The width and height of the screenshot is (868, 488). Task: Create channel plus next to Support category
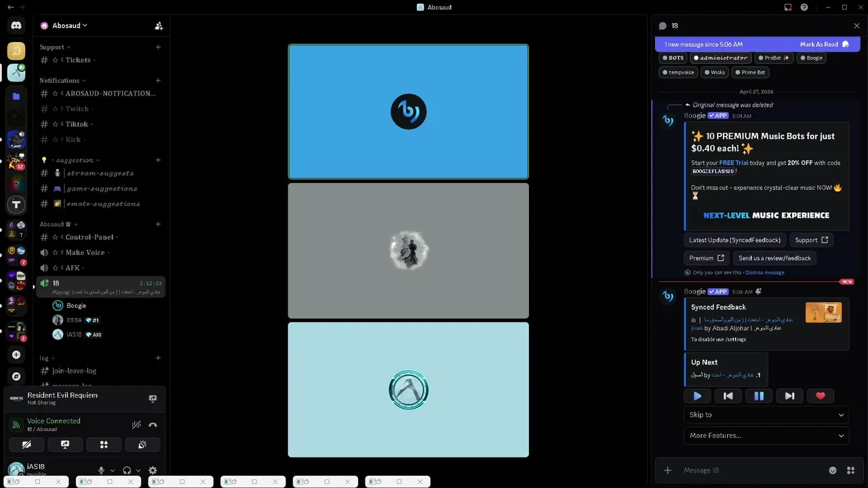click(158, 47)
